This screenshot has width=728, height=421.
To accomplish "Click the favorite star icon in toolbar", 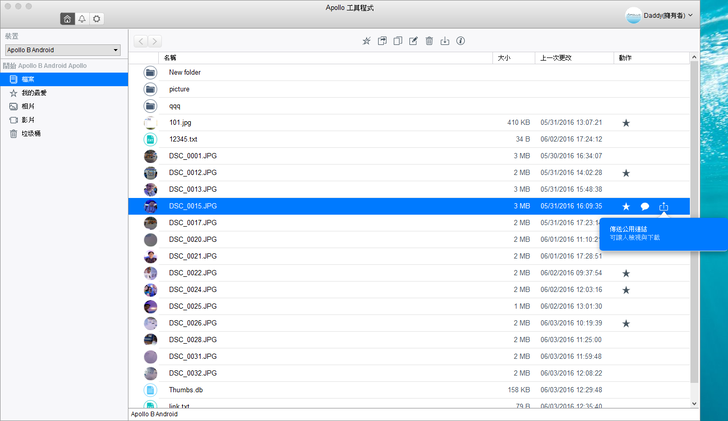I will coord(366,41).
